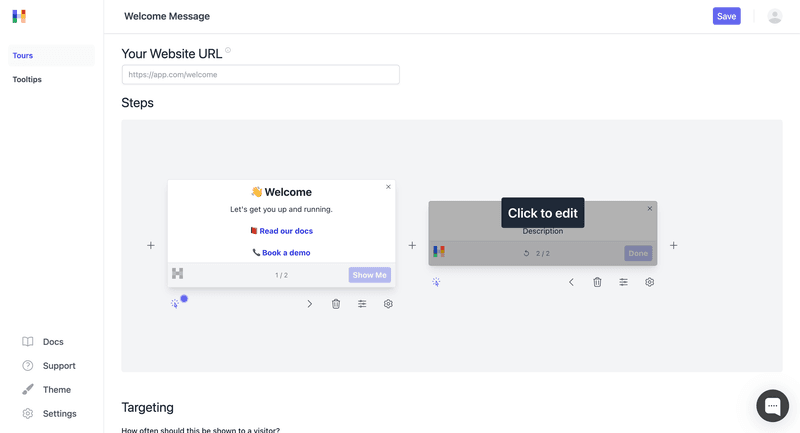Image resolution: width=800 pixels, height=433 pixels.
Task: Open the Read our docs link
Action: 285,231
